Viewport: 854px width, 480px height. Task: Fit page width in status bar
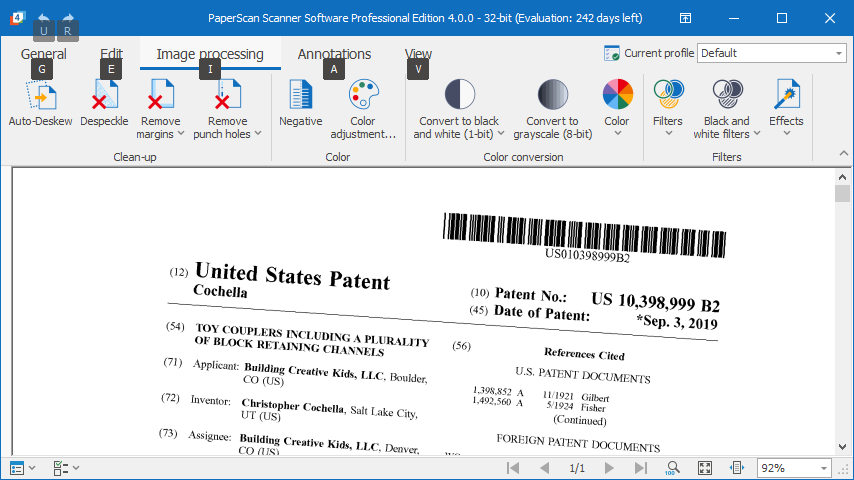tap(736, 468)
